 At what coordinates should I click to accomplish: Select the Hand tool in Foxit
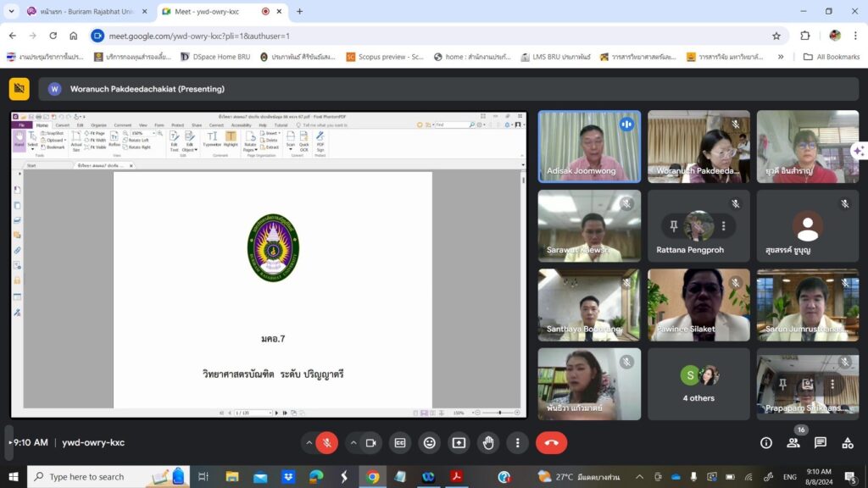(19, 140)
